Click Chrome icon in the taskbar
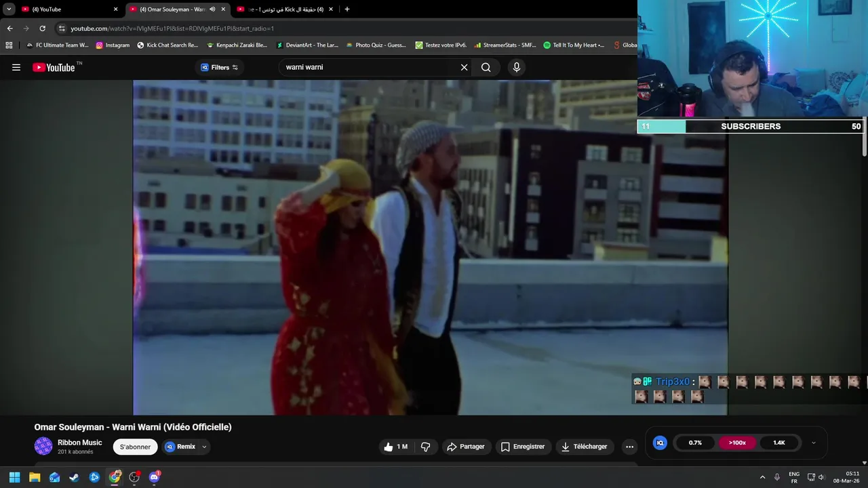 [x=115, y=477]
